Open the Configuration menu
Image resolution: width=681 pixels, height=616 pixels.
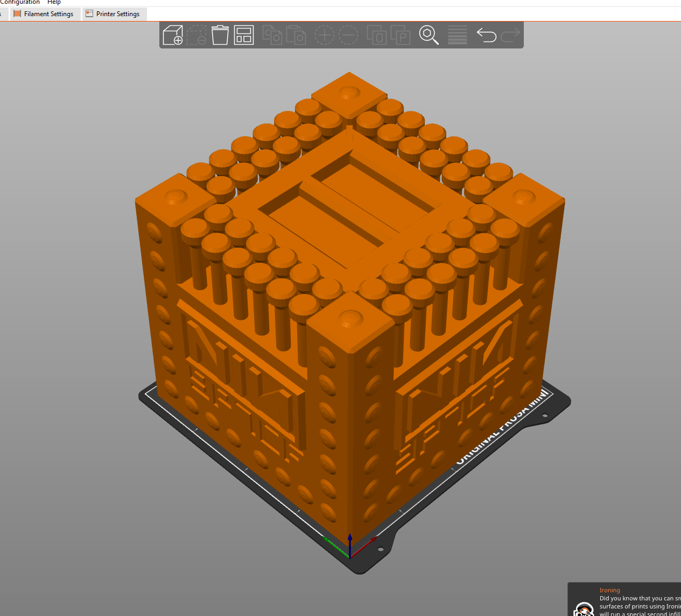20,2
